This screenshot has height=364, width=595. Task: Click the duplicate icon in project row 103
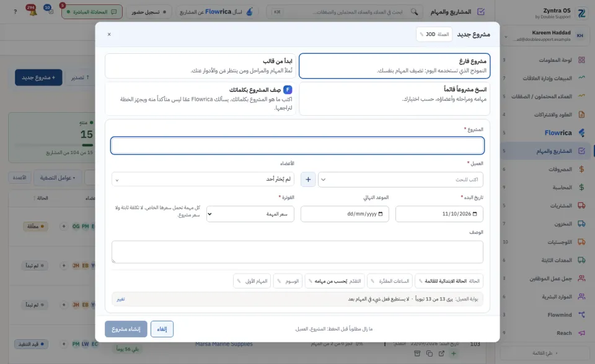429,353
